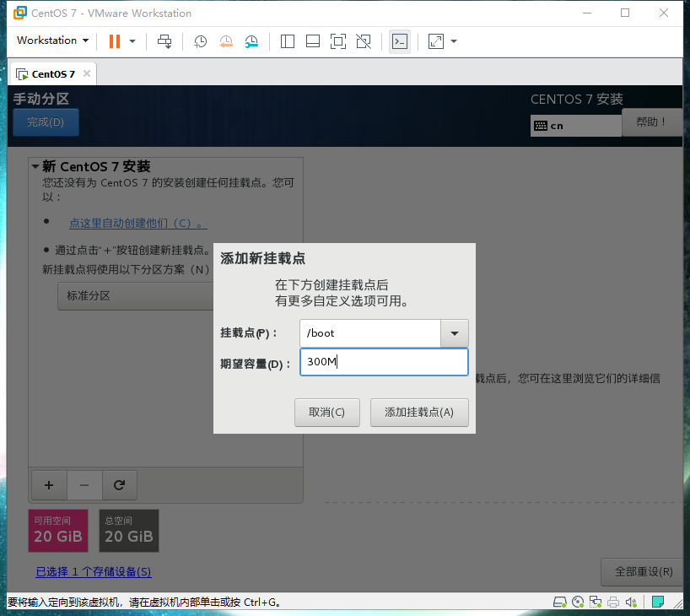Take a snapshot of the VM
The image size is (690, 616).
[x=200, y=41]
